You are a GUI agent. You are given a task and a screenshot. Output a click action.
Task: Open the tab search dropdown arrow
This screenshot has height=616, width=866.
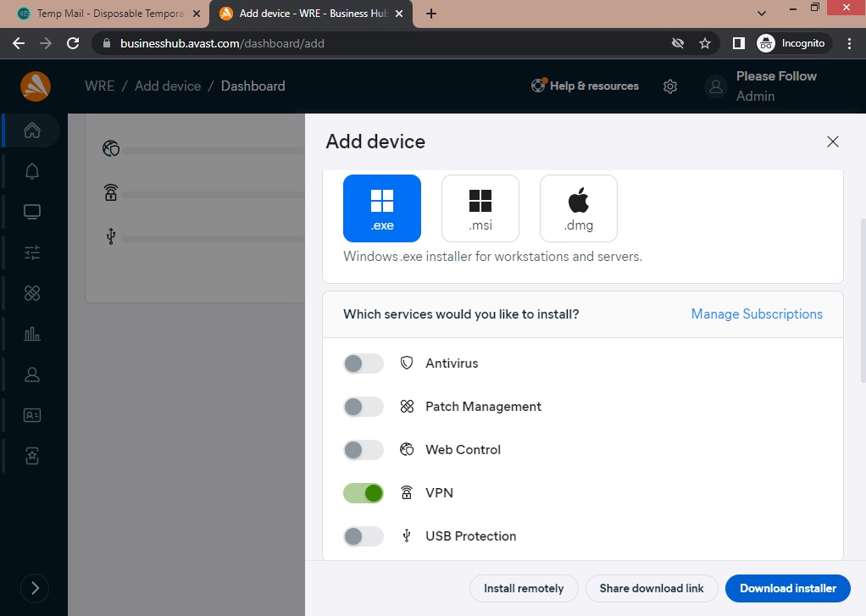[762, 14]
